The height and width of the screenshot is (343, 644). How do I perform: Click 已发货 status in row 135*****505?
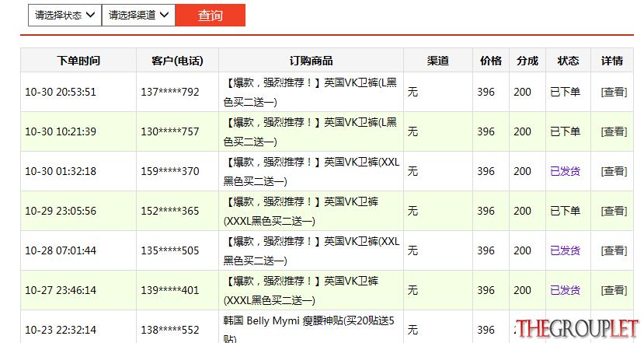pyautogui.click(x=565, y=250)
